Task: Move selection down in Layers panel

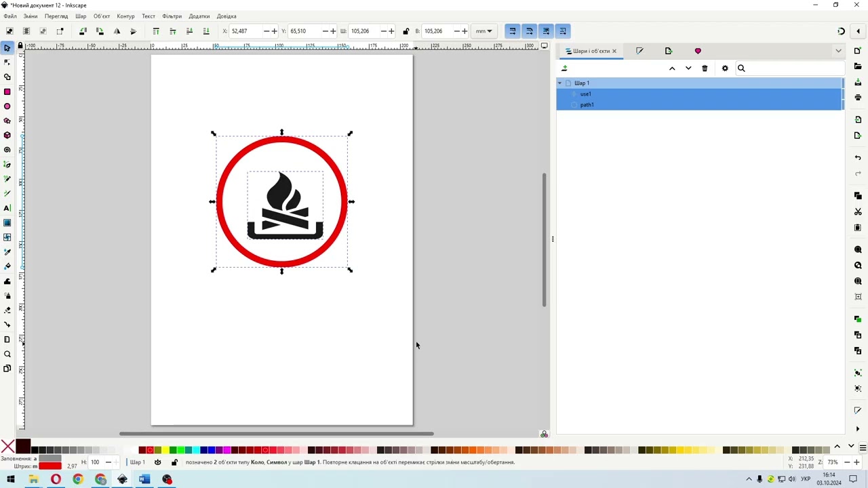Action: 688,68
